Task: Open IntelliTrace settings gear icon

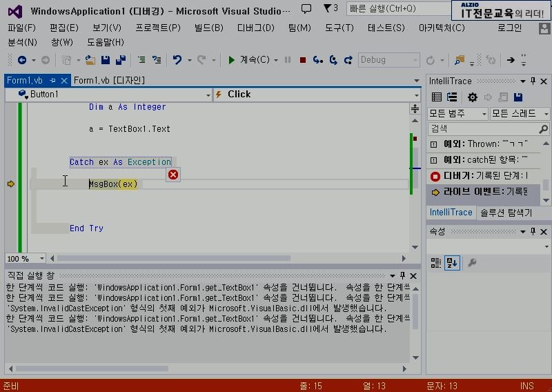Action: pos(473,97)
